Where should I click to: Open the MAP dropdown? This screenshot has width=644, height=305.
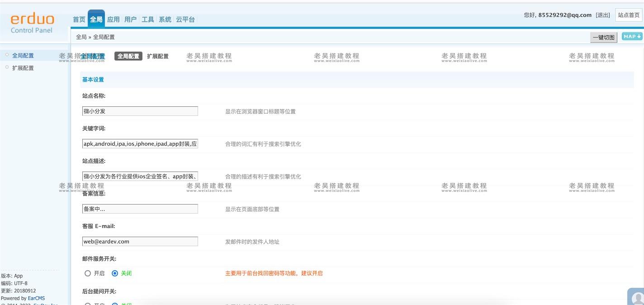(x=631, y=36)
